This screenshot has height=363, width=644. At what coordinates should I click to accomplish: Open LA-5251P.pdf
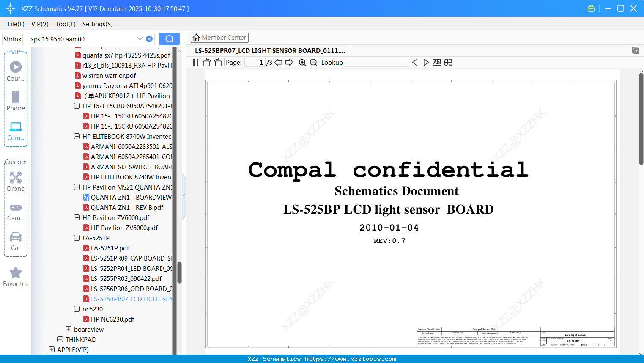click(x=106, y=248)
